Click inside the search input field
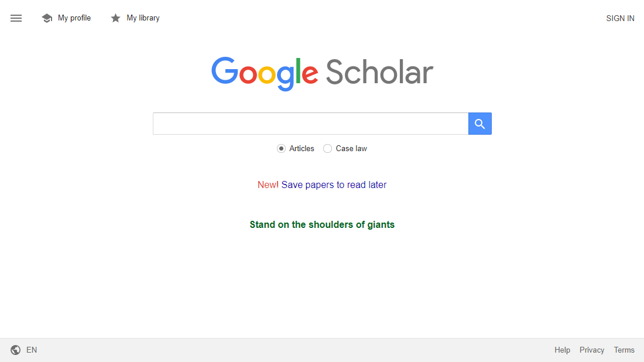Image resolution: width=644 pixels, height=362 pixels. tap(310, 124)
